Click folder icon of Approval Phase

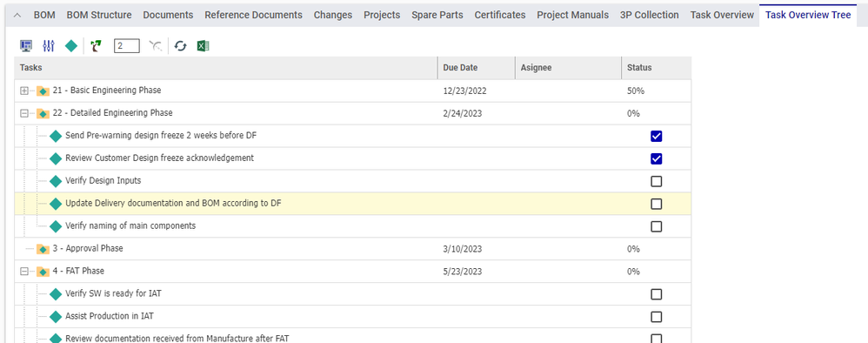click(x=43, y=249)
